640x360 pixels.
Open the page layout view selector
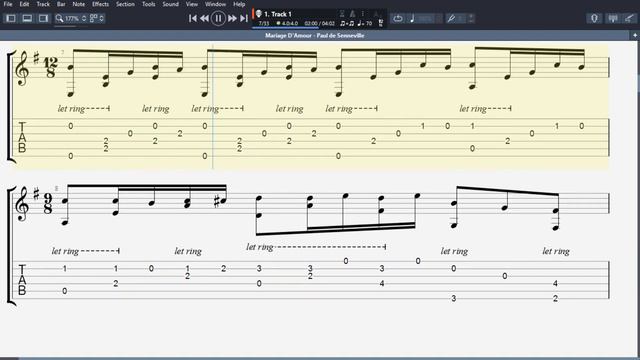pyautogui.click(x=97, y=18)
